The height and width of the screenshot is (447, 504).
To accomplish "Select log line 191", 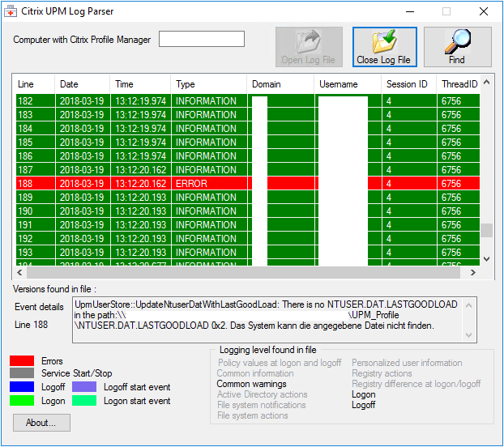I will 248,225.
